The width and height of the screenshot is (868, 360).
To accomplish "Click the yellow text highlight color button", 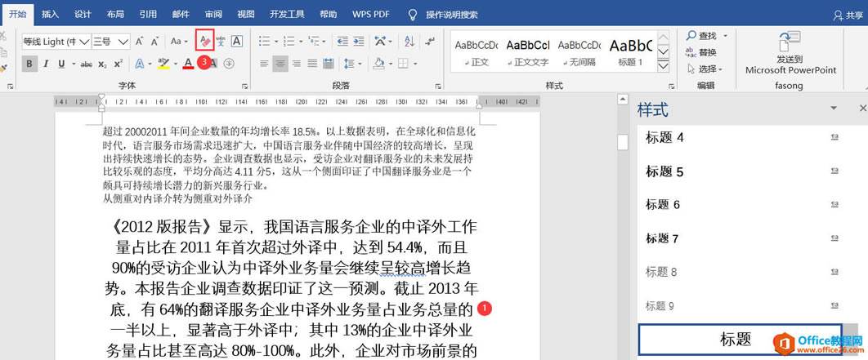I will pos(163,64).
